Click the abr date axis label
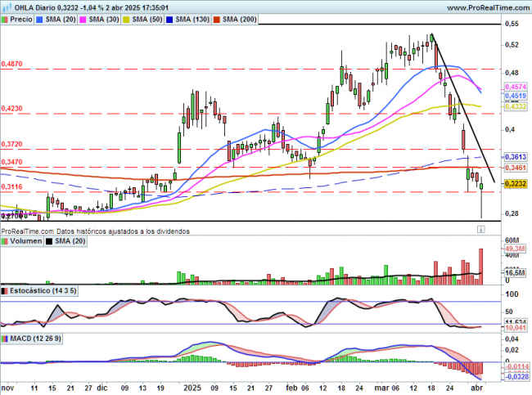 tap(476, 388)
